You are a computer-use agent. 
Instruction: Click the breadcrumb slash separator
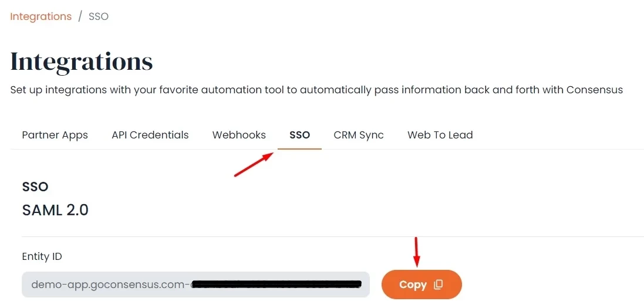(x=80, y=16)
